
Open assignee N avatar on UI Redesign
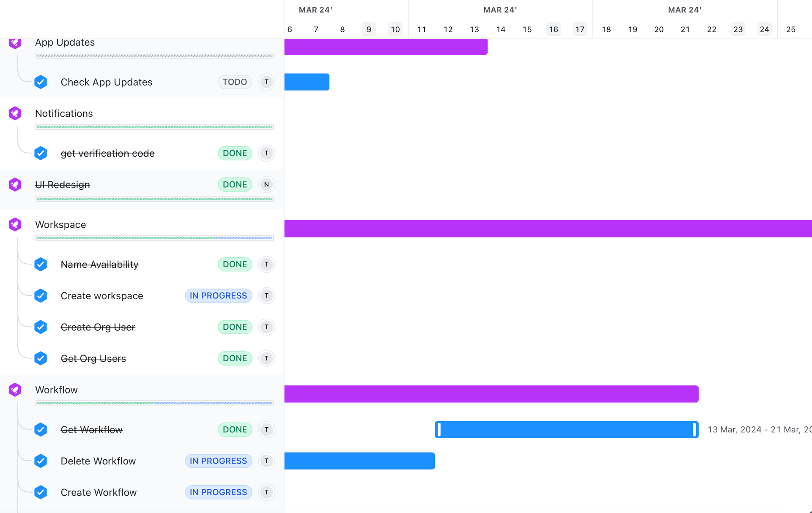(x=266, y=185)
